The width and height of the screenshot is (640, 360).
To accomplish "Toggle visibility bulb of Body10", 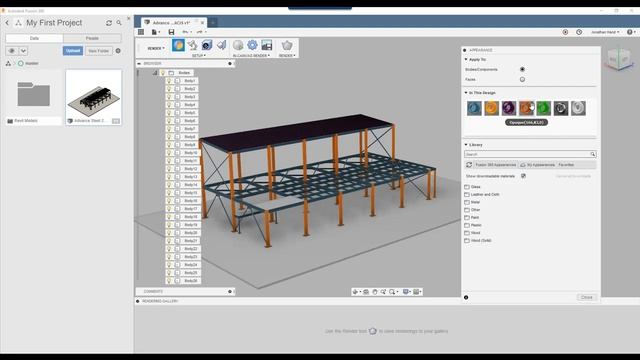I will click(169, 153).
